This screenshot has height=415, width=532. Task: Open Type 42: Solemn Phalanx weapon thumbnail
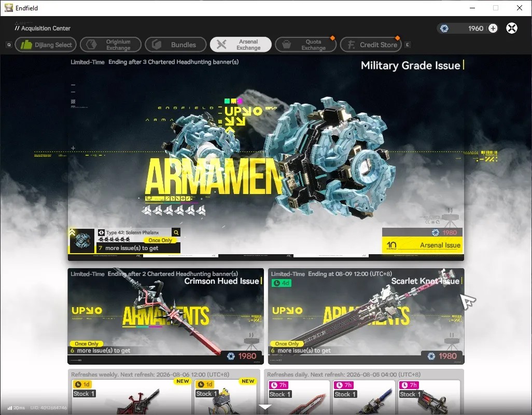tap(82, 241)
